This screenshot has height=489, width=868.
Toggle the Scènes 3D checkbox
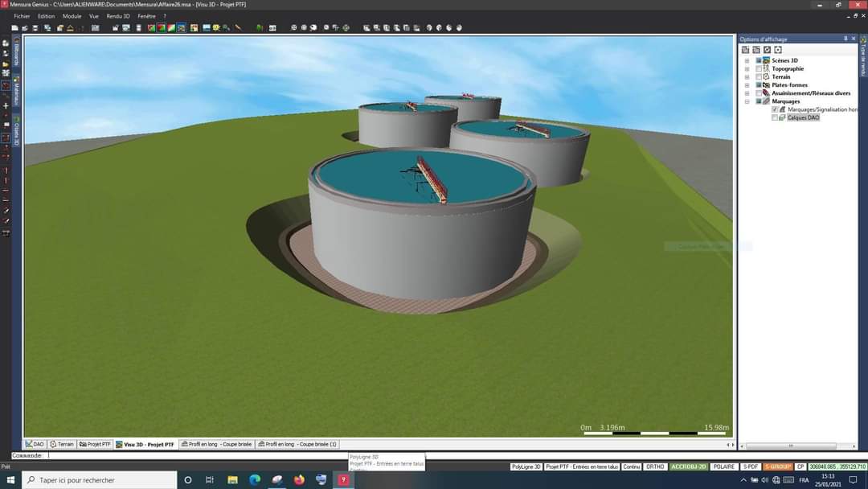[759, 60]
